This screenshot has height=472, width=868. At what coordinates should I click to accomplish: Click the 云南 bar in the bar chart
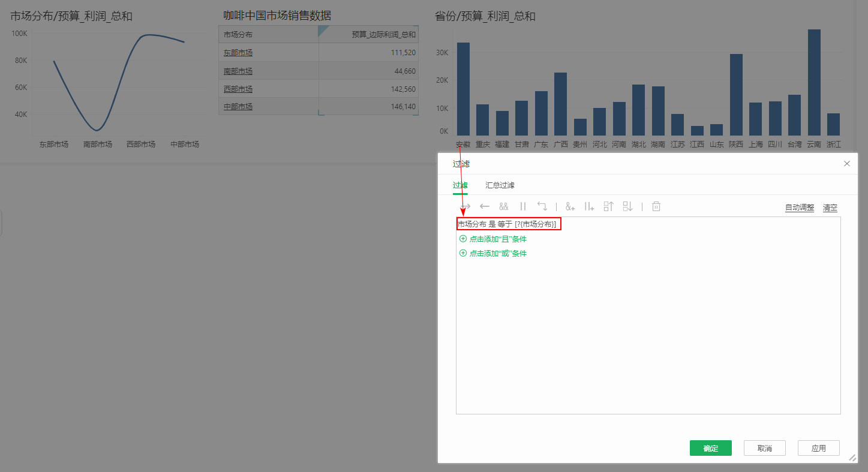click(814, 82)
